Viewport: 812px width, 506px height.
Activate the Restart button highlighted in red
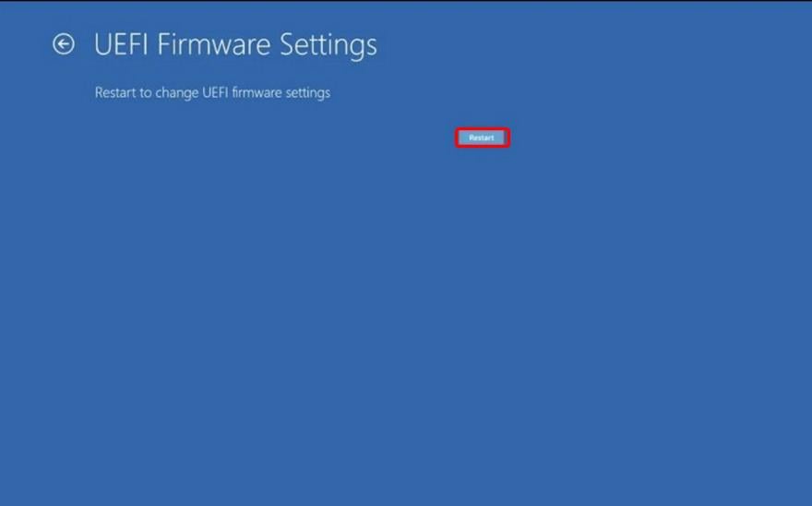[x=482, y=138]
